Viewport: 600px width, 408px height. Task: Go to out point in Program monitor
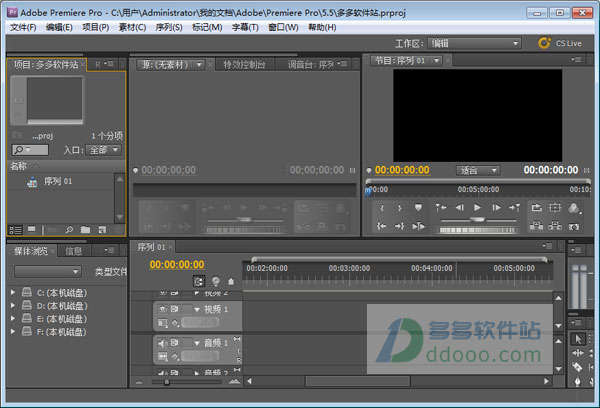[x=399, y=226]
